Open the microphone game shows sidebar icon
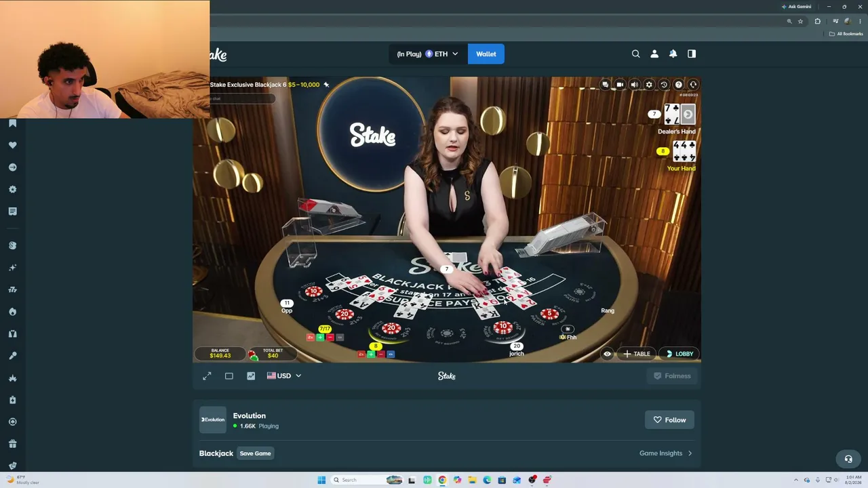868x488 pixels. [12, 356]
